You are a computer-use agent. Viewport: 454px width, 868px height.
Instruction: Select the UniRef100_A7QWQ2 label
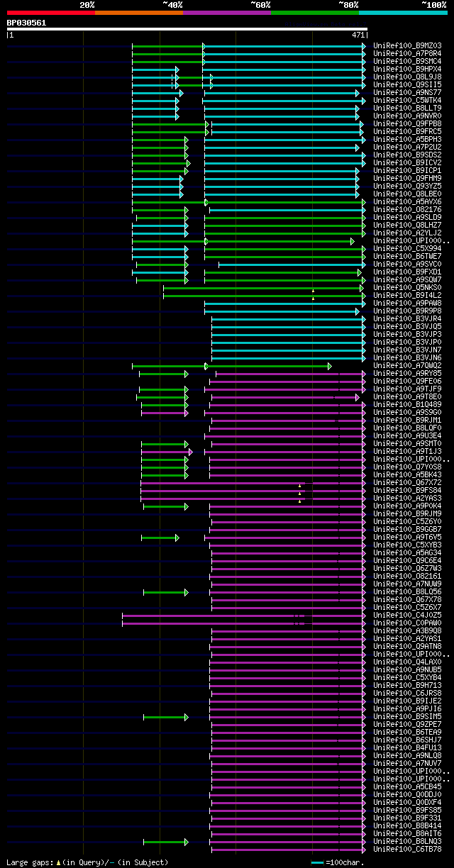(x=407, y=366)
